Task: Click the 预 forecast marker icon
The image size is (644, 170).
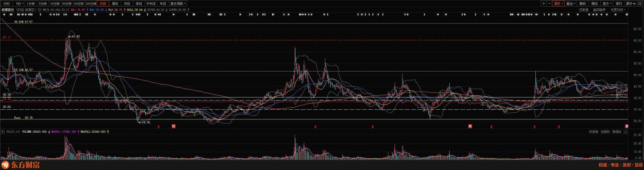Action: click(x=174, y=126)
